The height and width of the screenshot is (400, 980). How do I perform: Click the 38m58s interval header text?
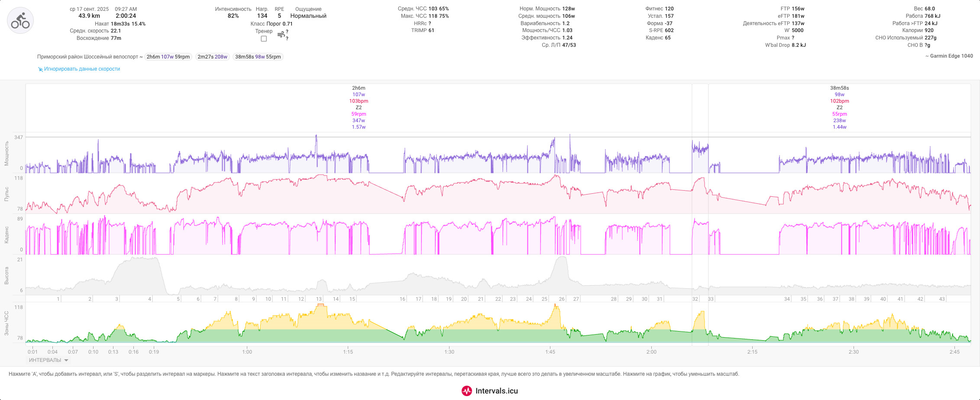coord(839,88)
